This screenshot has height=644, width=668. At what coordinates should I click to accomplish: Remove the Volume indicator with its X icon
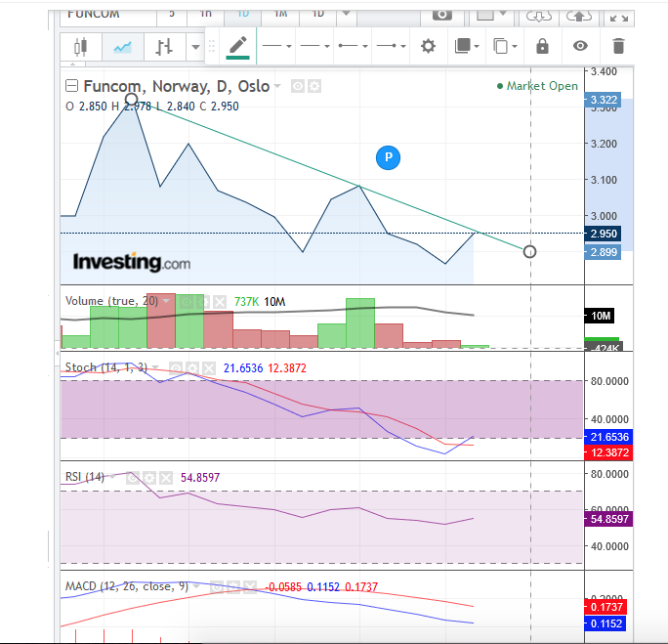point(220,302)
